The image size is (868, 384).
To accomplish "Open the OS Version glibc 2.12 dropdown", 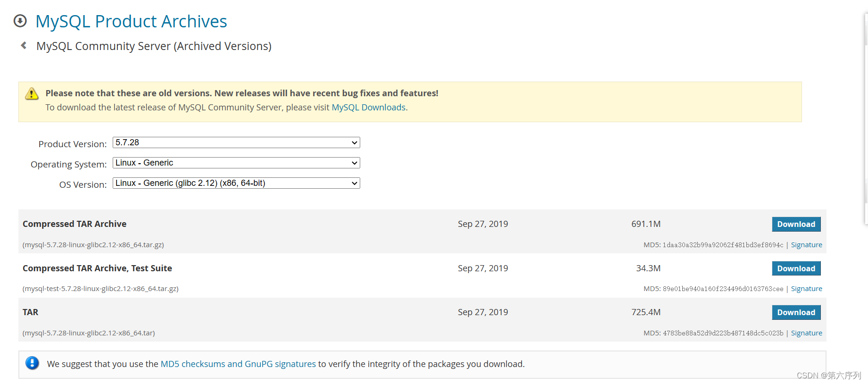I will coord(236,183).
